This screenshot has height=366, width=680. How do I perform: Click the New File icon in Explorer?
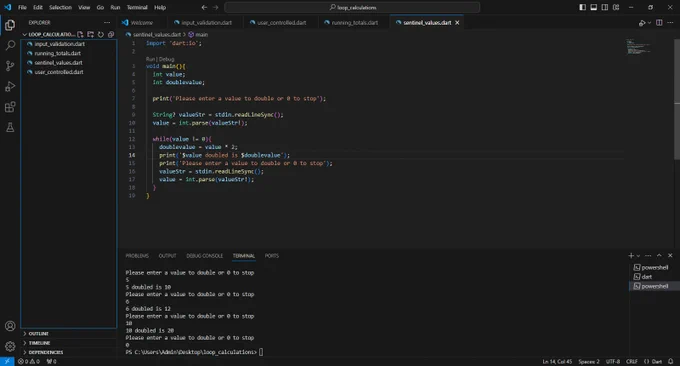[x=80, y=34]
